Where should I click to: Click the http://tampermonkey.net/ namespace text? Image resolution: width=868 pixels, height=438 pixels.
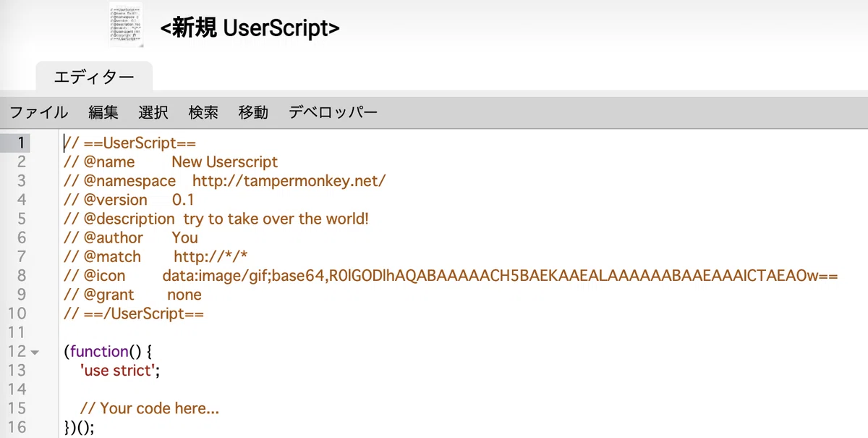click(289, 180)
